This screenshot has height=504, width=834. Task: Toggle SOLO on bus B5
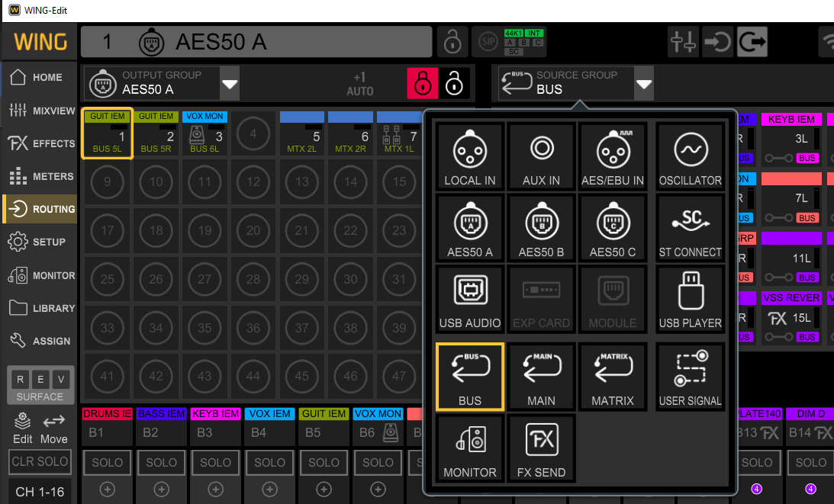pos(324,463)
